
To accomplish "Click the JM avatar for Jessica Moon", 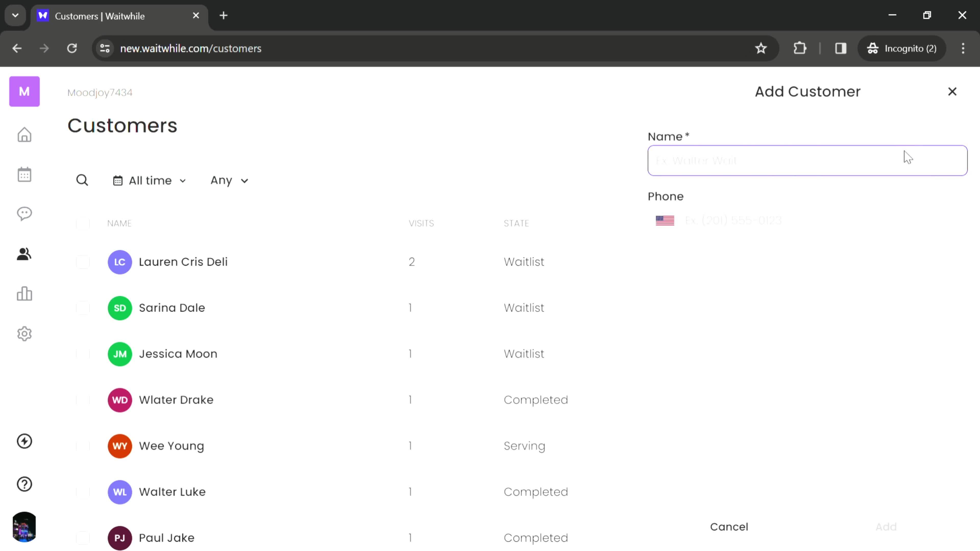I will click(120, 354).
